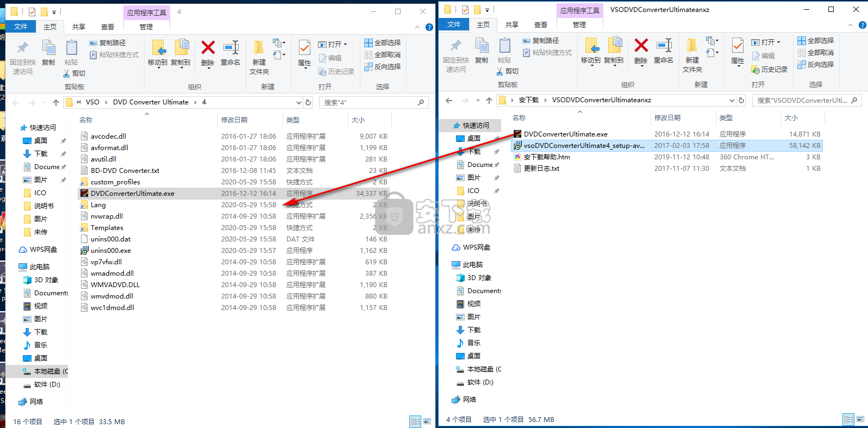Open address bar history dropdown in left window

(298, 102)
